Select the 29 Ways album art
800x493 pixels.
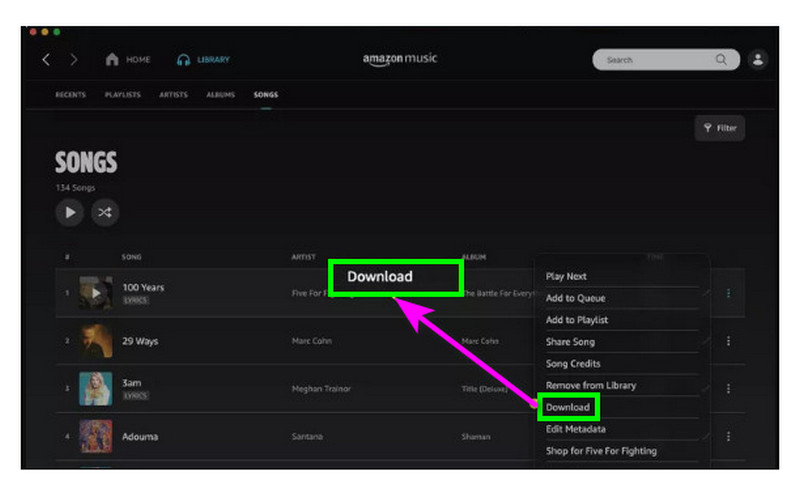pos(96,341)
